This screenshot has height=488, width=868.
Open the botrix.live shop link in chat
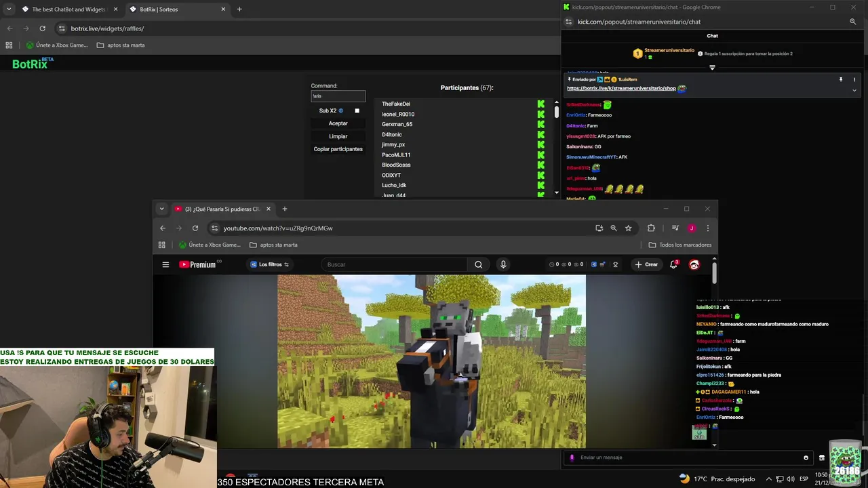(x=621, y=88)
